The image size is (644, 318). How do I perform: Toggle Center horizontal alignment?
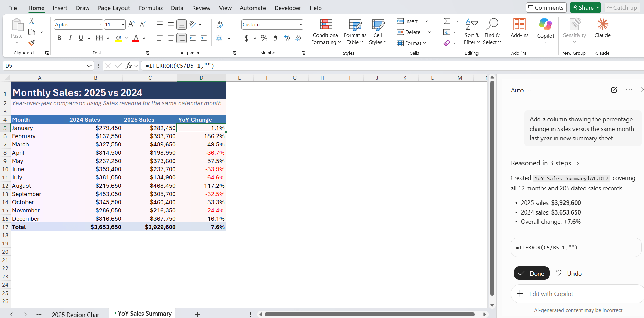171,38
